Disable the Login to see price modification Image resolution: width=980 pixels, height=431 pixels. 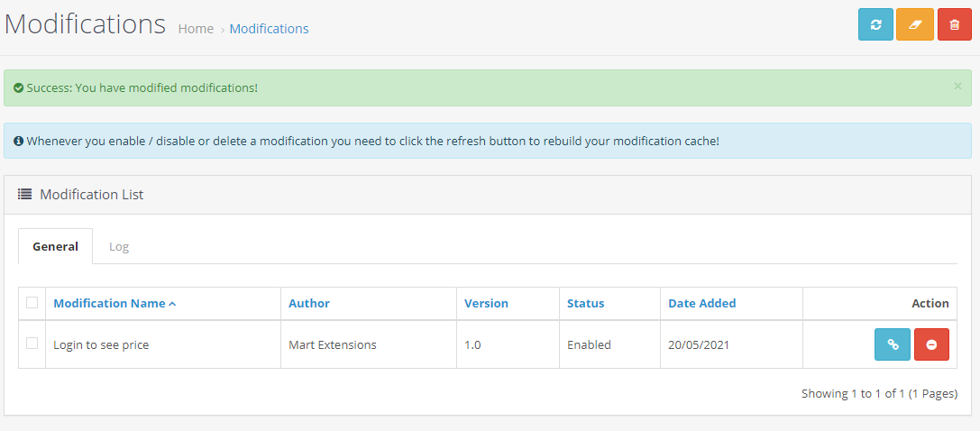[931, 344]
